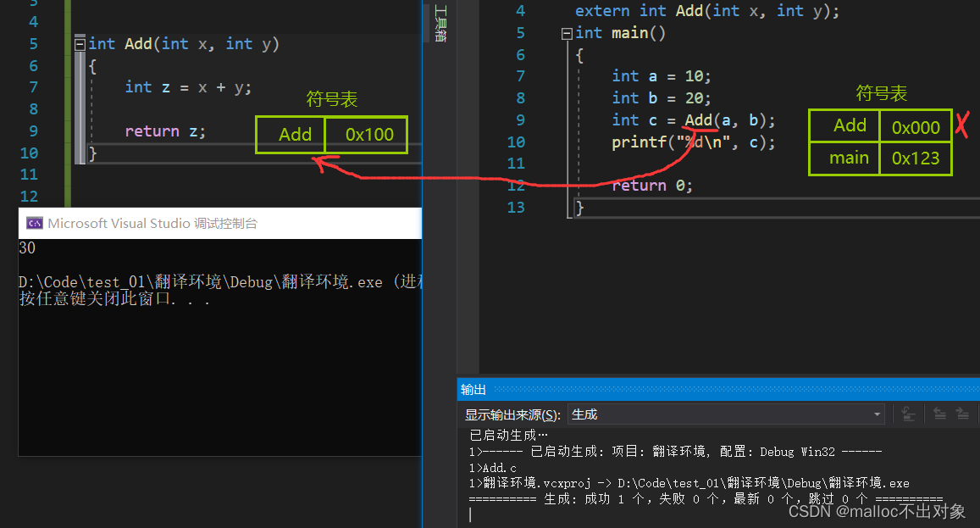Collapse the main function with its minus box
Screen dimensions: 980x528
point(567,32)
